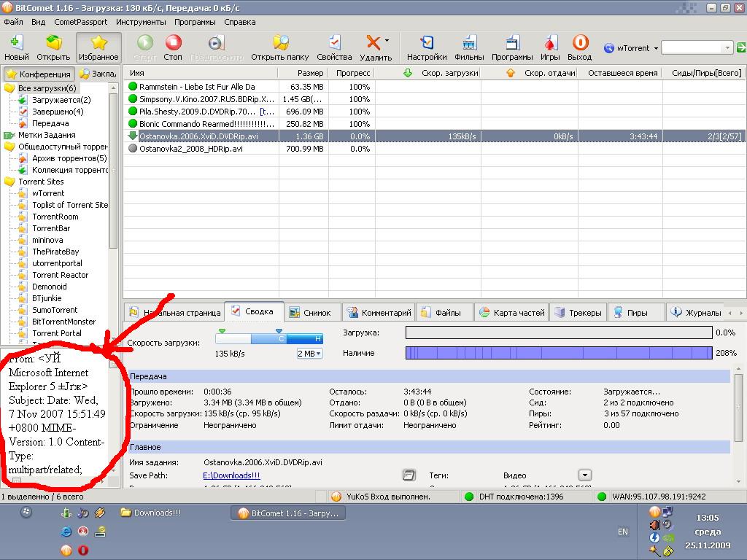This screenshot has width=747, height=560.
Task: Click the green status dot beside Rammstein
Action: coord(133,86)
